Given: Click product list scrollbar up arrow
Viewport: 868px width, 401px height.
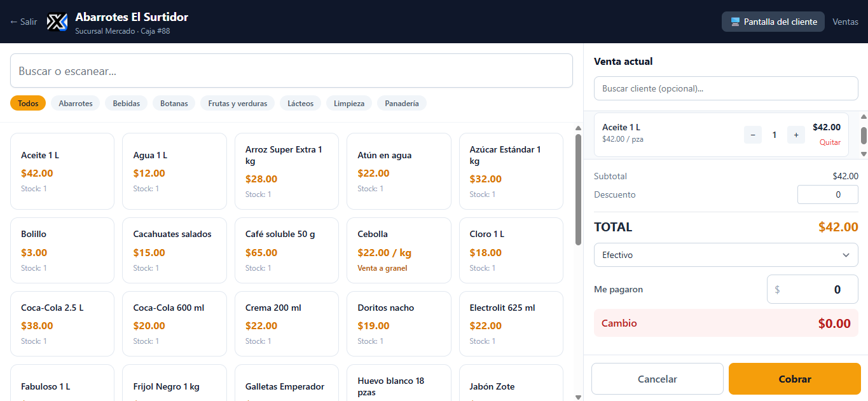Looking at the screenshot, I should (x=578, y=128).
